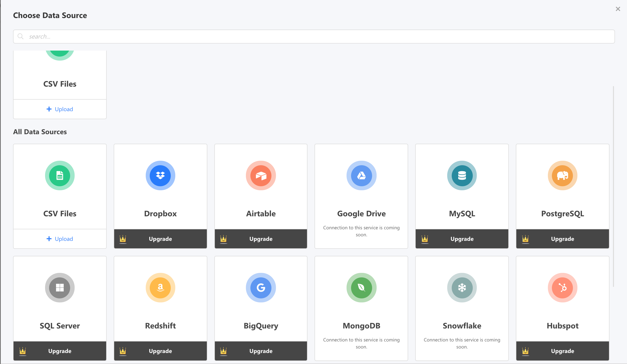Click the crown icon on Airtable card
The width and height of the screenshot is (627, 364).
(223, 239)
